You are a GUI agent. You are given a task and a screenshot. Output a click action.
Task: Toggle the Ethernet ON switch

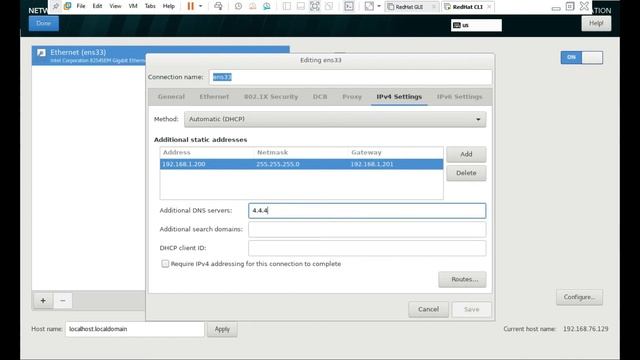[x=582, y=58]
